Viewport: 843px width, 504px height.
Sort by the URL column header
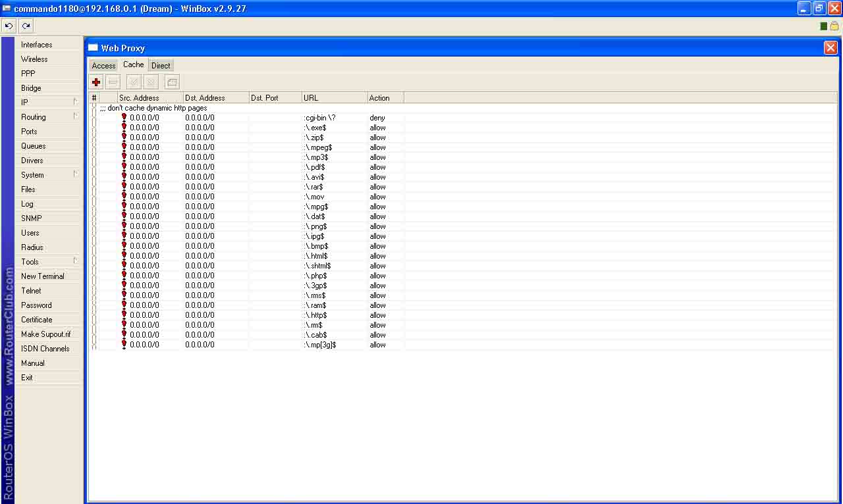click(x=335, y=98)
